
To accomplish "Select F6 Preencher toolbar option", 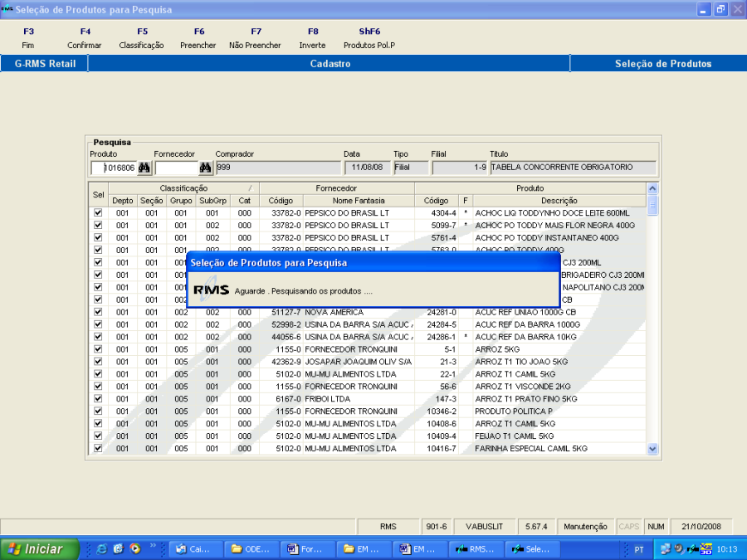I will tap(198, 38).
